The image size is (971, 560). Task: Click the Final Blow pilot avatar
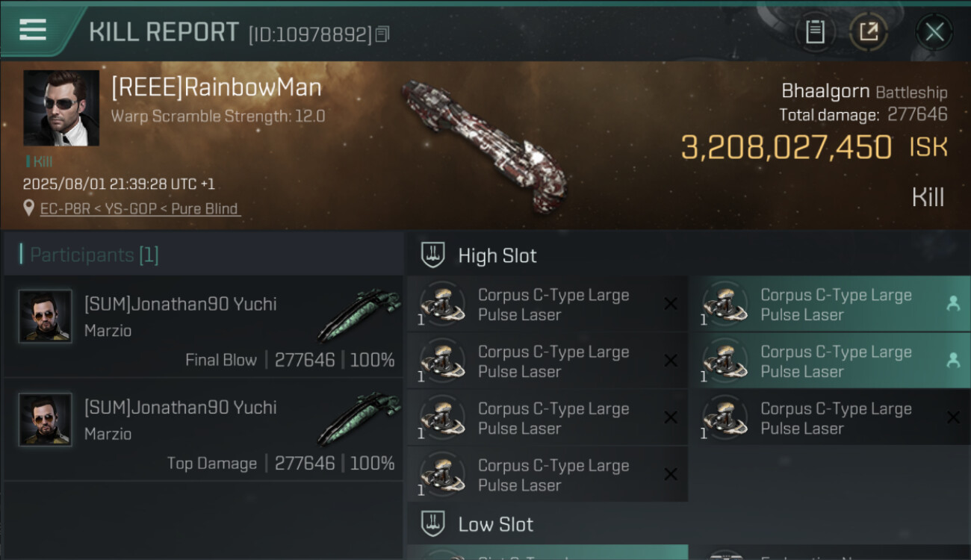coord(46,317)
